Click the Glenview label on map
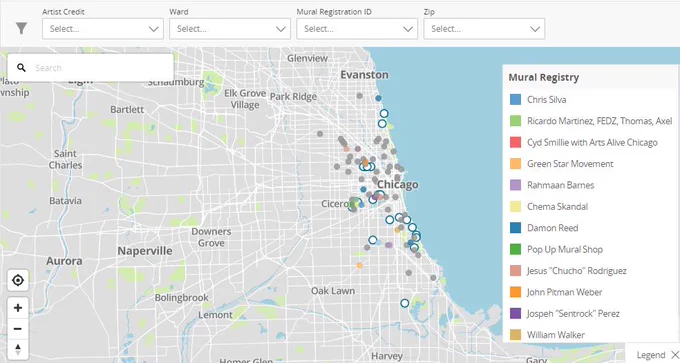Viewport: 680px width, 363px height. [x=307, y=58]
